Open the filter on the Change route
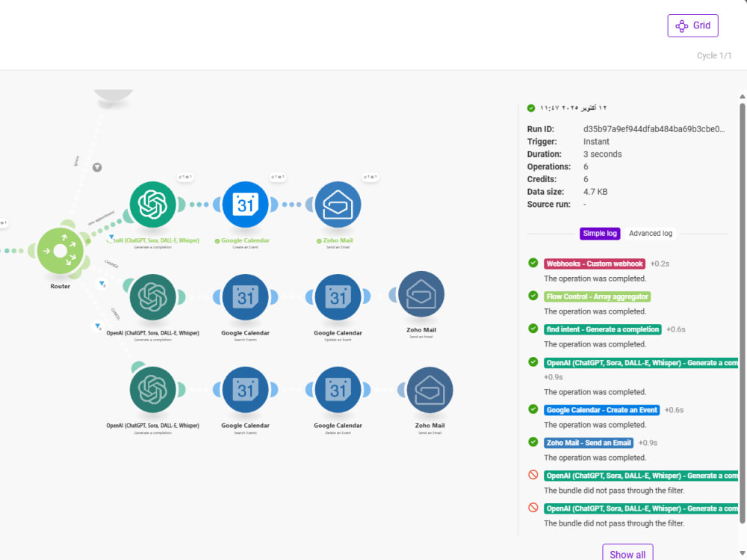This screenshot has height=560, width=747. [x=102, y=284]
